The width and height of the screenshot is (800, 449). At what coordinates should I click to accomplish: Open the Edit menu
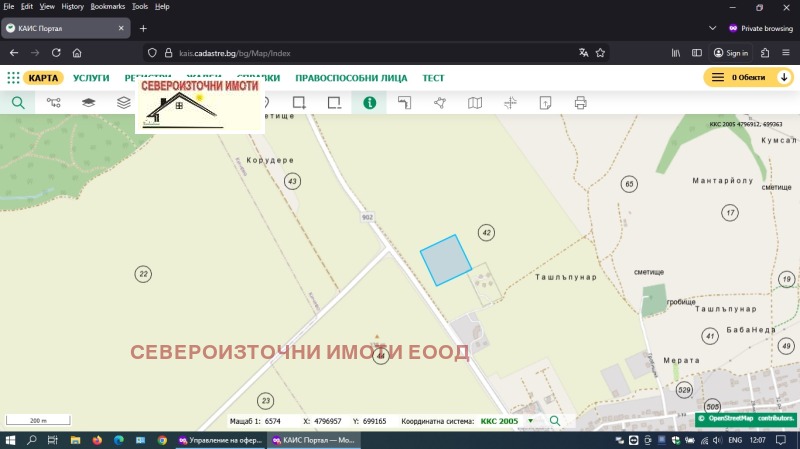[x=27, y=7]
